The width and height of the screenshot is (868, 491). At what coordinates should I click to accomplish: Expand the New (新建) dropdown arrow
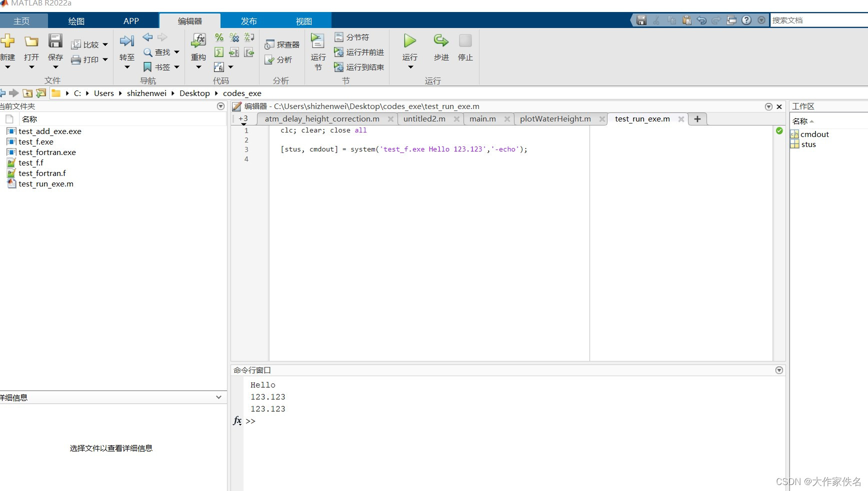tap(7, 67)
